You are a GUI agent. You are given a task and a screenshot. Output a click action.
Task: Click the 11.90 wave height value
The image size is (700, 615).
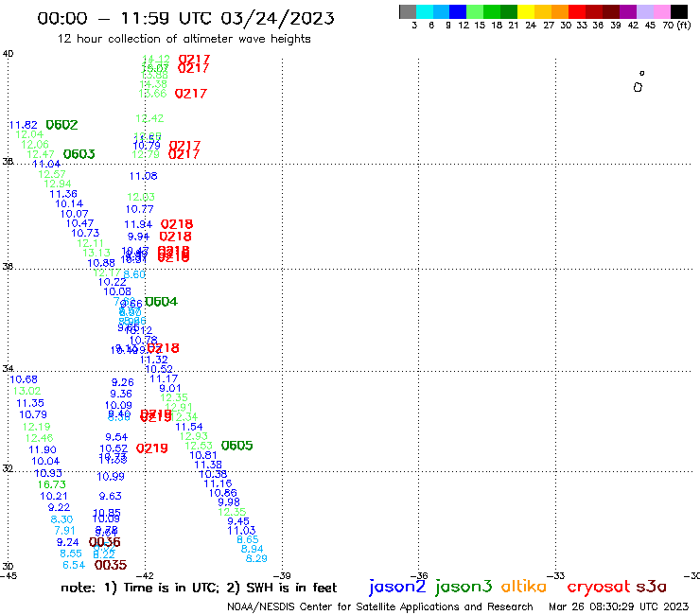[x=43, y=449]
